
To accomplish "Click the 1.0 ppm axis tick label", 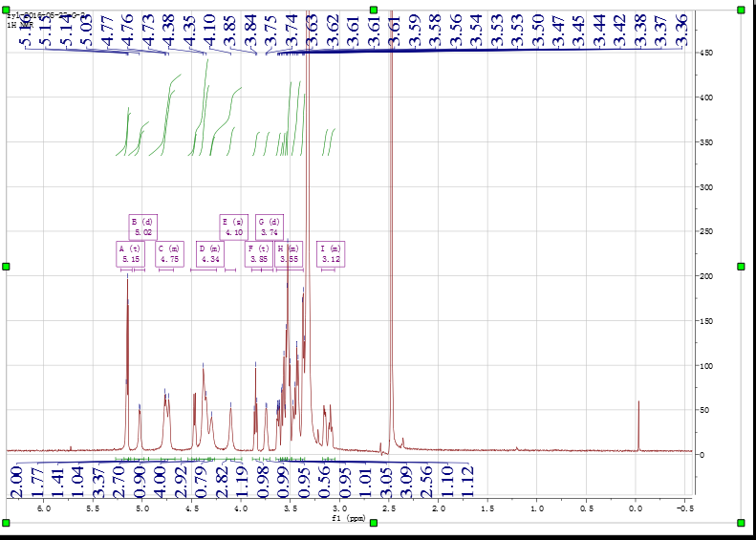I will point(537,508).
